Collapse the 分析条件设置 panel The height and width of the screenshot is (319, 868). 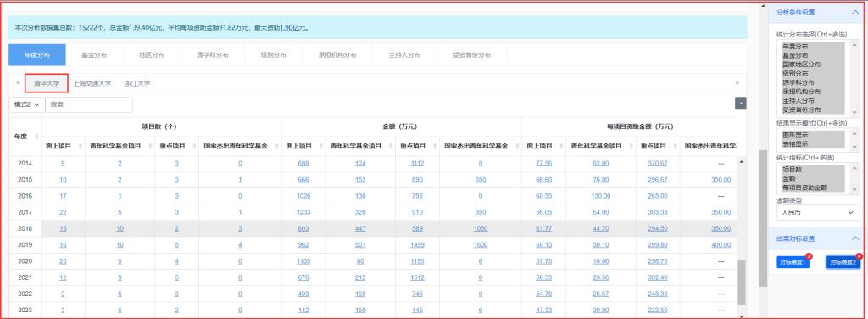pyautogui.click(x=854, y=12)
